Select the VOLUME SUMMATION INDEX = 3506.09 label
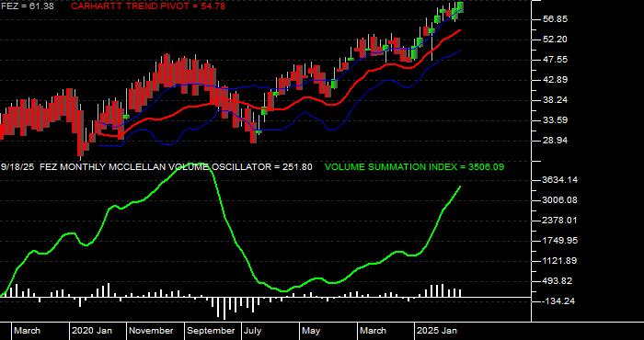The width and height of the screenshot is (644, 340). point(414,167)
